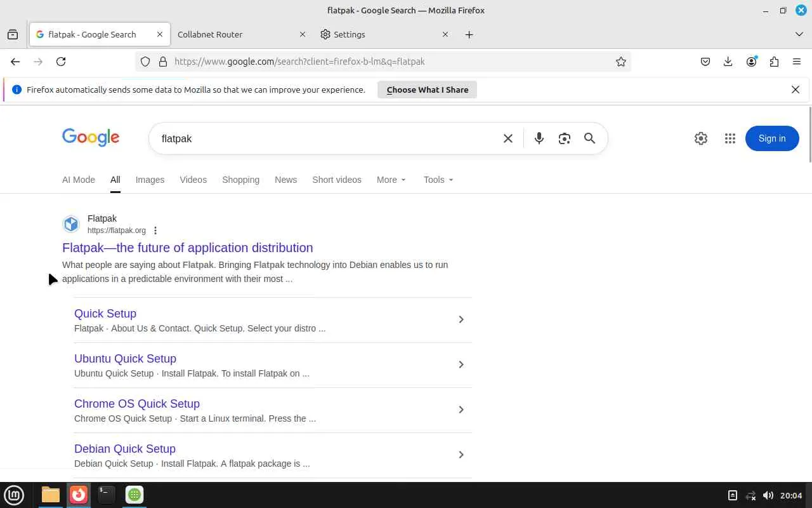Click the voice search microphone icon

point(539,138)
